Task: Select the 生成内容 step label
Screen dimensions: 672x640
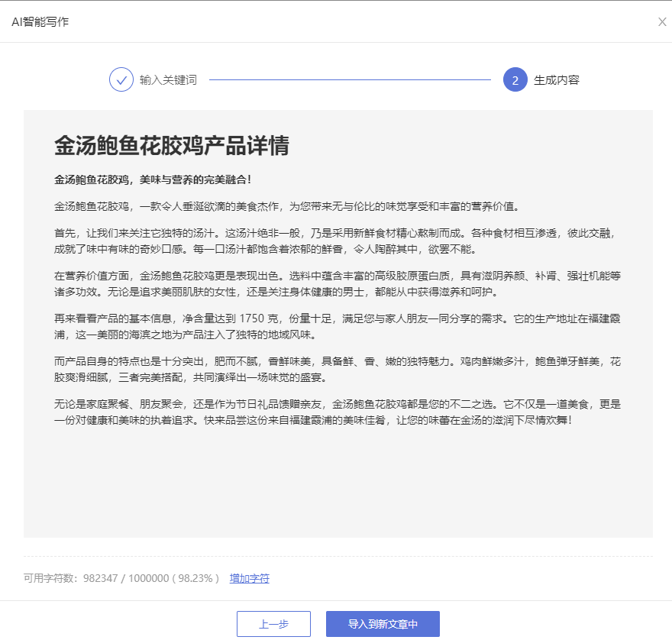Action: coord(557,79)
